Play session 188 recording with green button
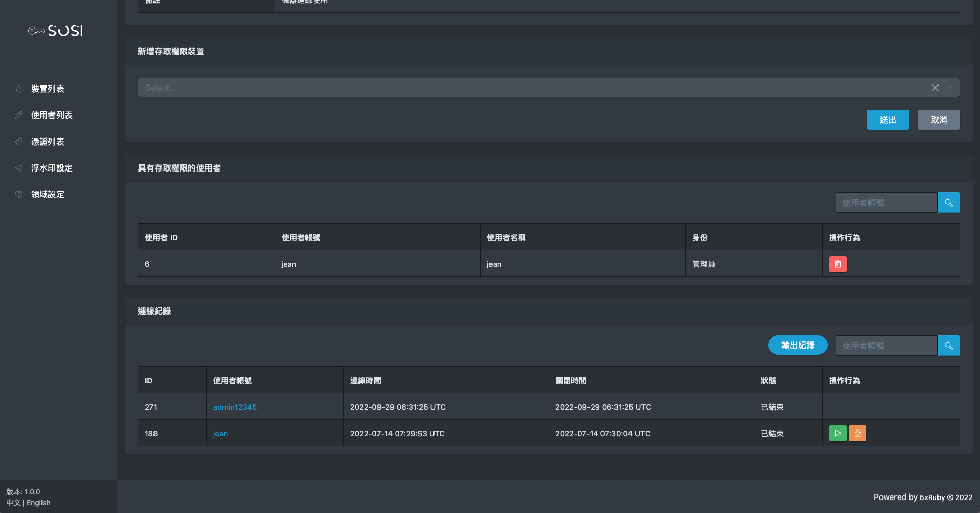This screenshot has width=980, height=513. 837,433
